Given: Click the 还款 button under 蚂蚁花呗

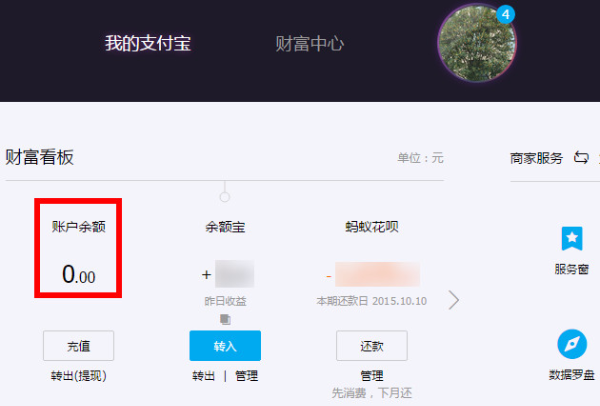Looking at the screenshot, I should pos(372,345).
